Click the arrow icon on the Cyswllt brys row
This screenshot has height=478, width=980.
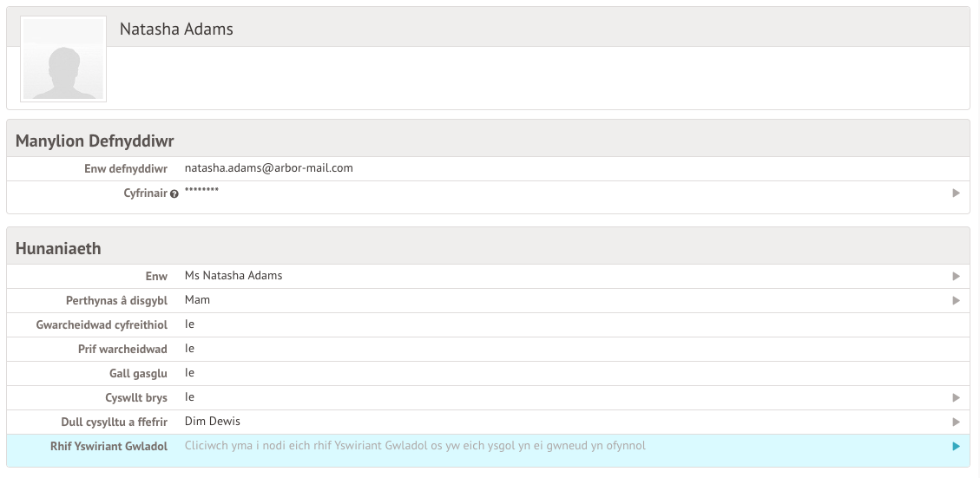pos(956,397)
